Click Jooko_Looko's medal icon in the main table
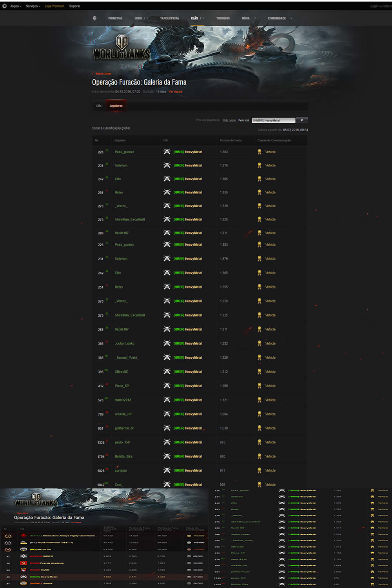Image resolution: width=392 pixels, height=588 pixels. click(260, 343)
